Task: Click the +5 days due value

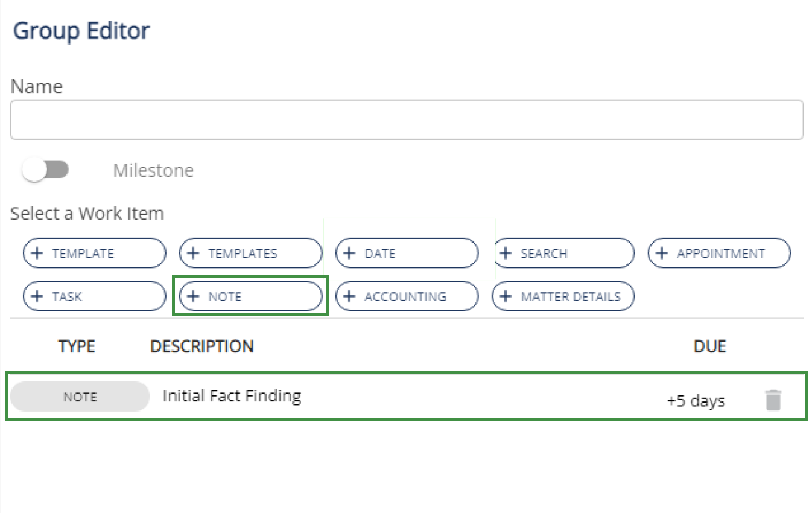Action: click(696, 401)
